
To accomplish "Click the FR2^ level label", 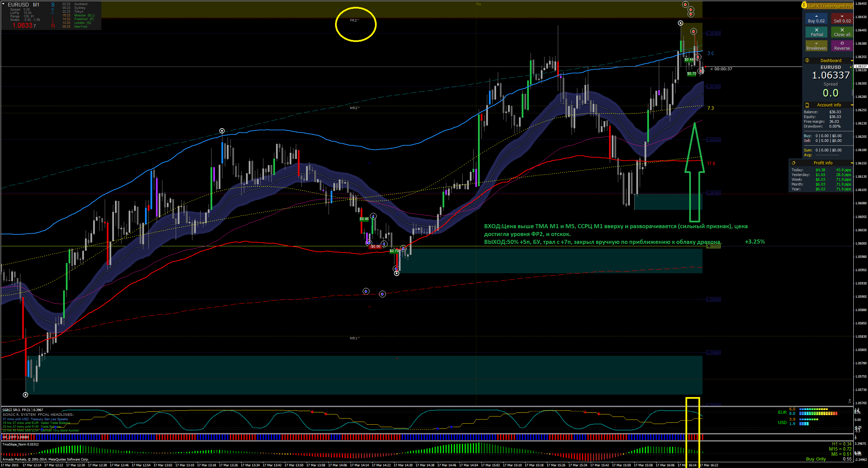I will [355, 20].
